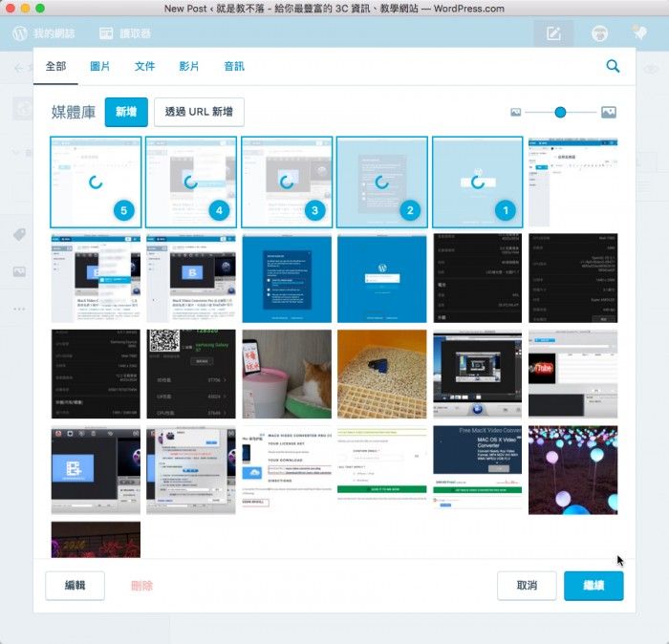The height and width of the screenshot is (644, 669).
Task: Open the WordPress 我的網誌 logo
Action: coord(20,33)
